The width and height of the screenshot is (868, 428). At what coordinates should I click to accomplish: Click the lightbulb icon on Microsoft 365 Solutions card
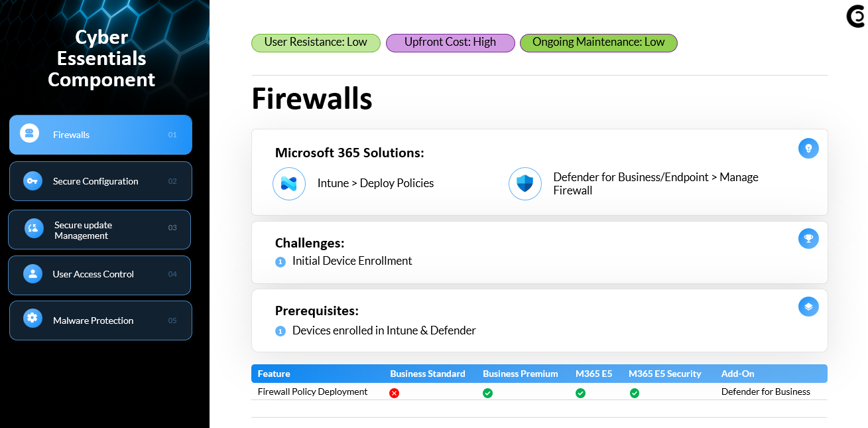pyautogui.click(x=808, y=148)
